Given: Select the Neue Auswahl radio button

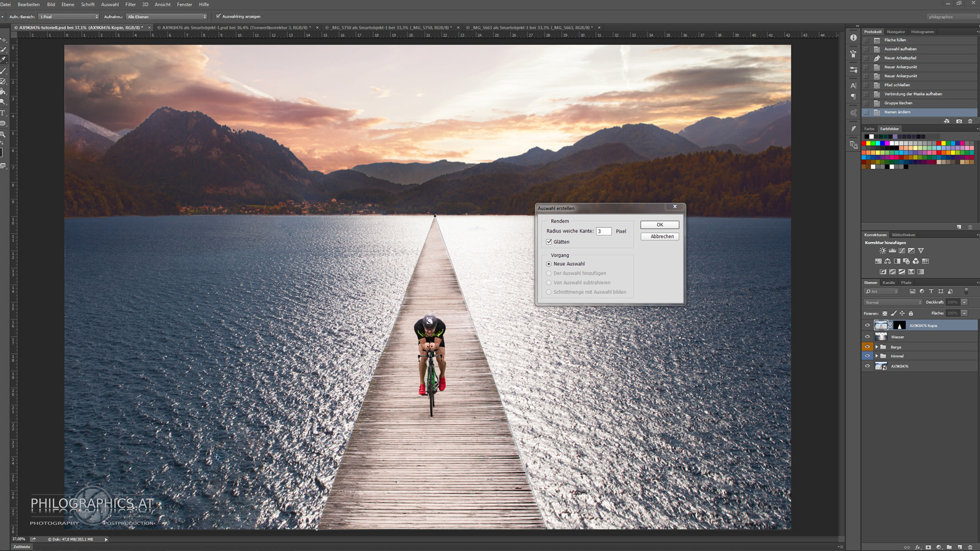Looking at the screenshot, I should coord(549,264).
